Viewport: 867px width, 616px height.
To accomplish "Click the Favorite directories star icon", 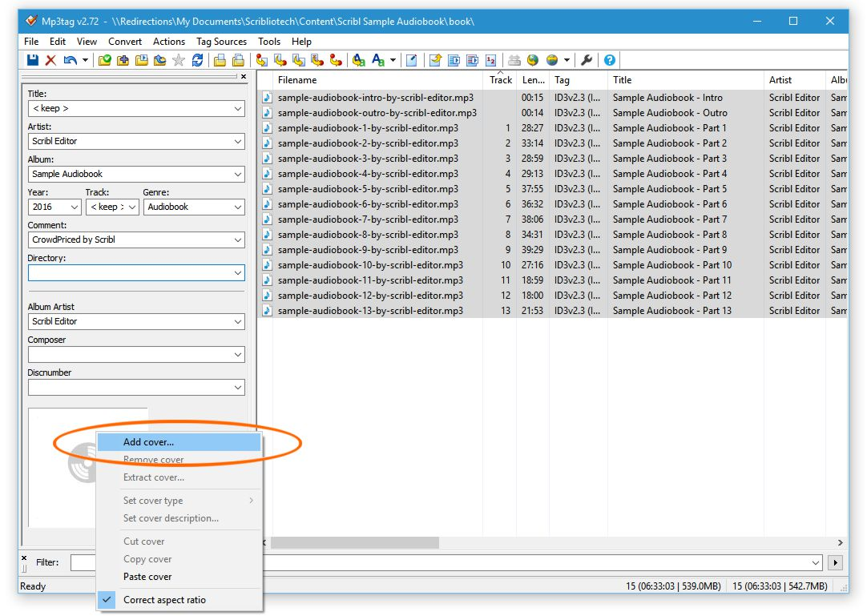I will tap(178, 60).
